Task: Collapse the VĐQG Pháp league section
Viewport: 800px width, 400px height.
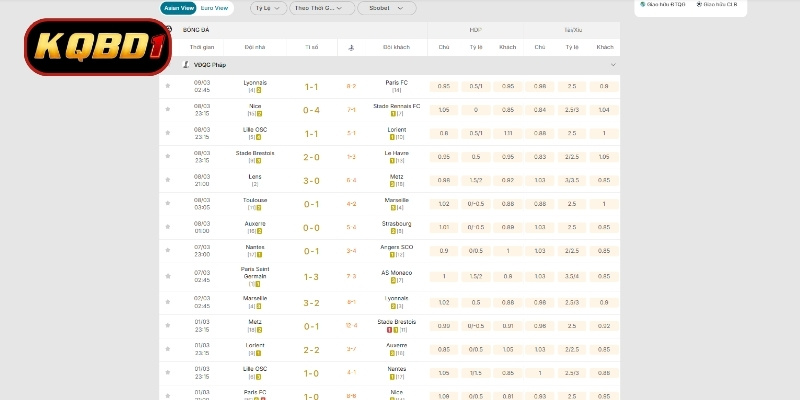Action: (x=613, y=65)
